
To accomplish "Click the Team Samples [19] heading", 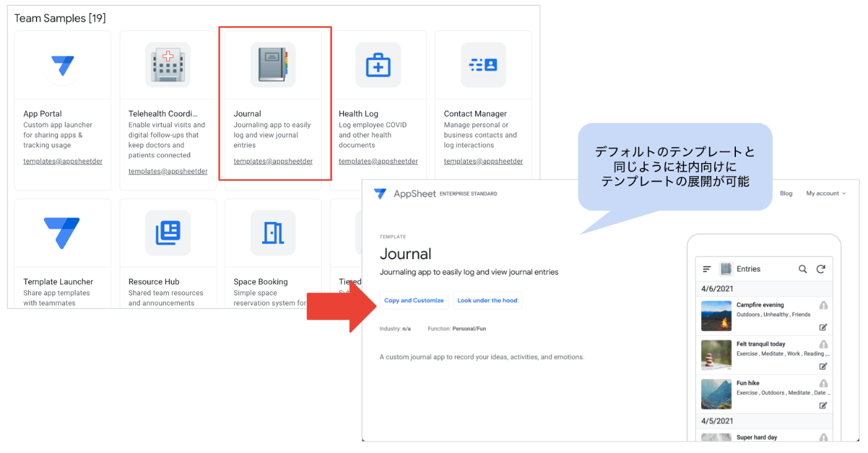I will [x=60, y=18].
